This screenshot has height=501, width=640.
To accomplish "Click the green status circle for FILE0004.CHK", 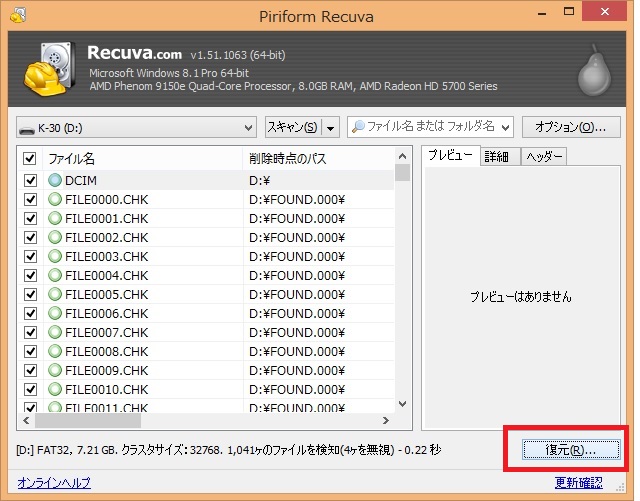I will 55,276.
